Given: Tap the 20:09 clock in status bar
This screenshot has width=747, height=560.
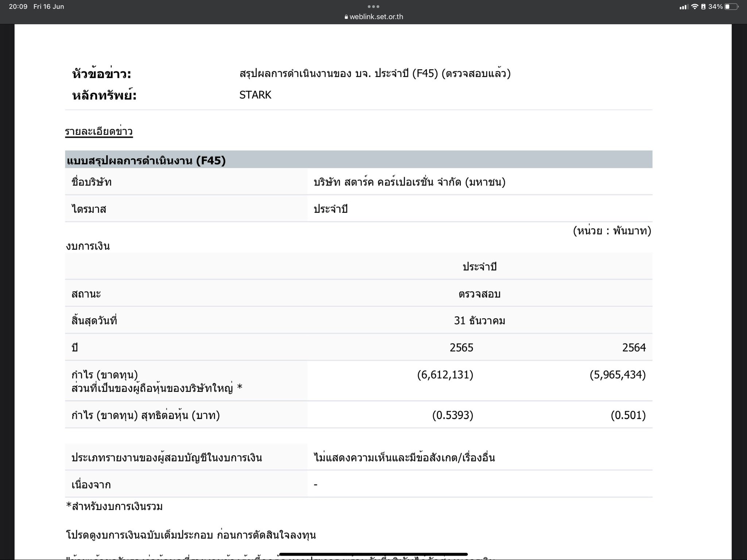Looking at the screenshot, I should click(18, 7).
